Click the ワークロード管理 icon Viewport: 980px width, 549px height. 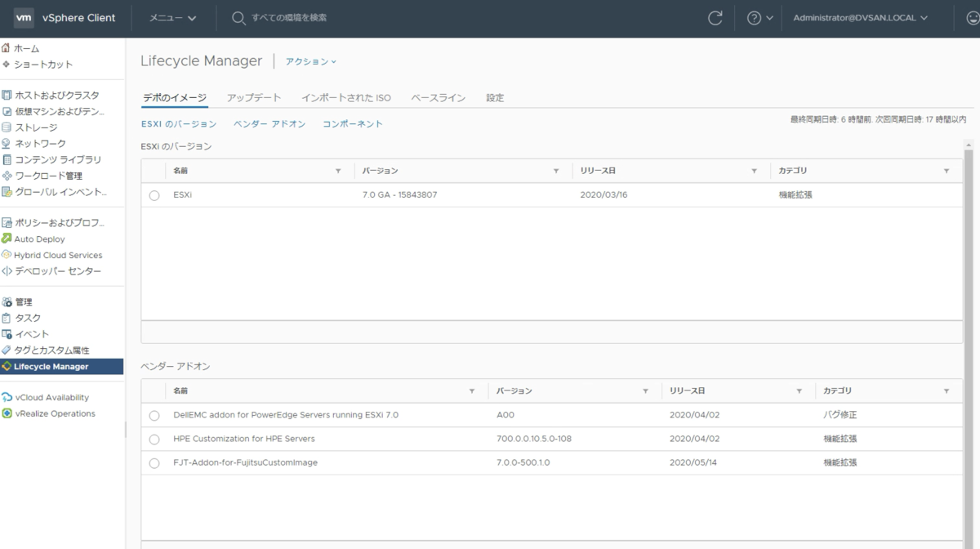[x=7, y=176]
